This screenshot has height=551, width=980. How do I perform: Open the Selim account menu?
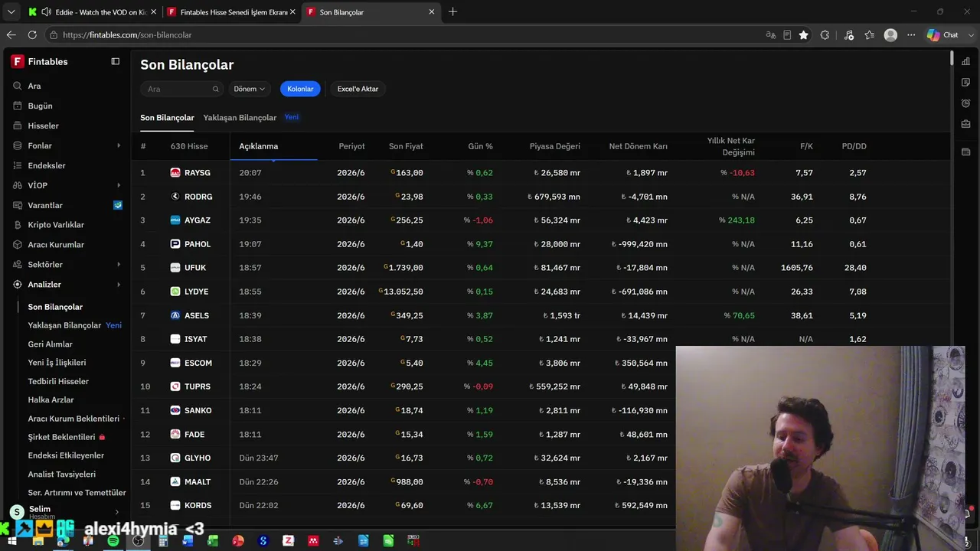(65, 512)
